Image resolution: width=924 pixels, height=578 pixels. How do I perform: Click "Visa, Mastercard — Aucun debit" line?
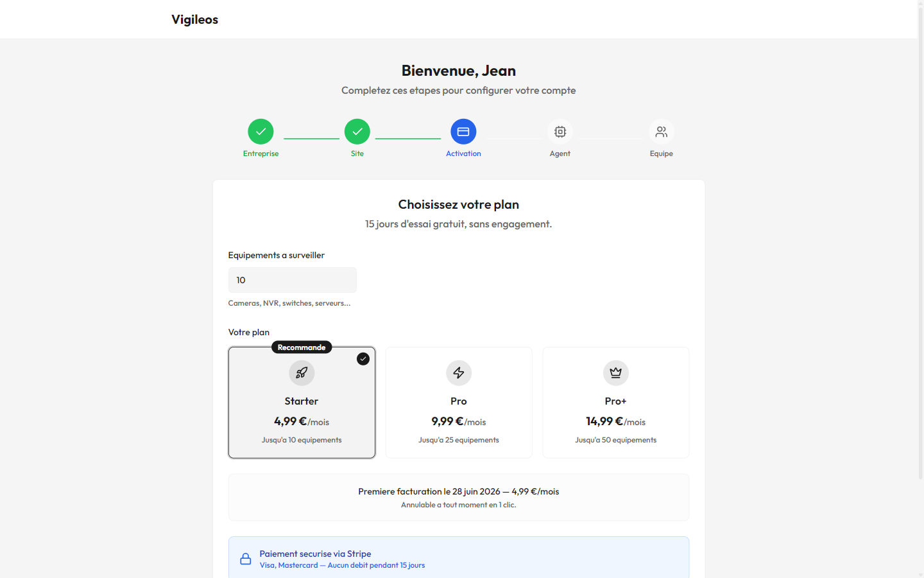coord(342,565)
